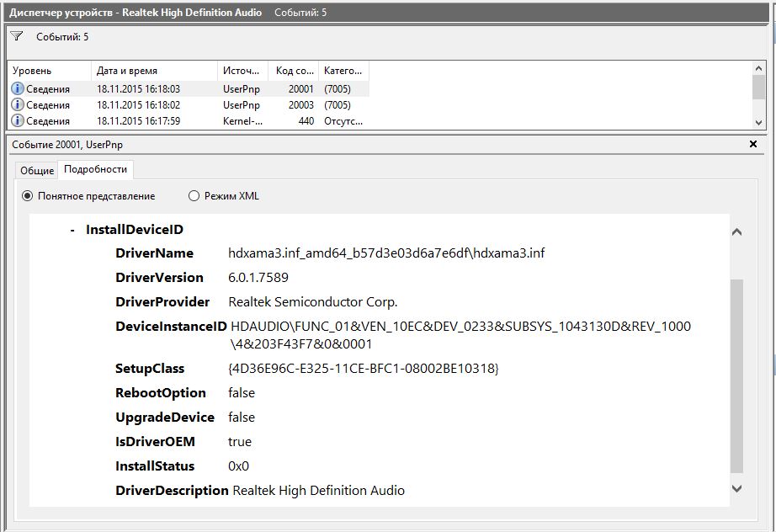
Task: Click event list scroll down arrow
Action: (x=758, y=122)
